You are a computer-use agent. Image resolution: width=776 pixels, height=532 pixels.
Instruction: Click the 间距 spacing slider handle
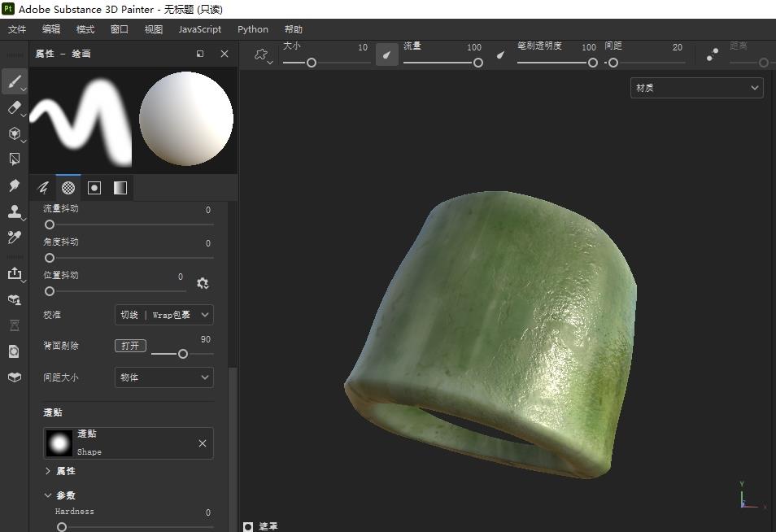[613, 63]
